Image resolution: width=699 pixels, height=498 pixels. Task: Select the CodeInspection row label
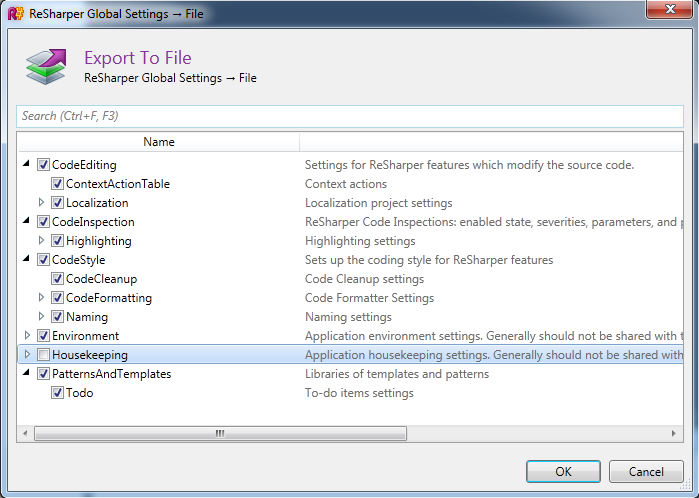(x=93, y=222)
